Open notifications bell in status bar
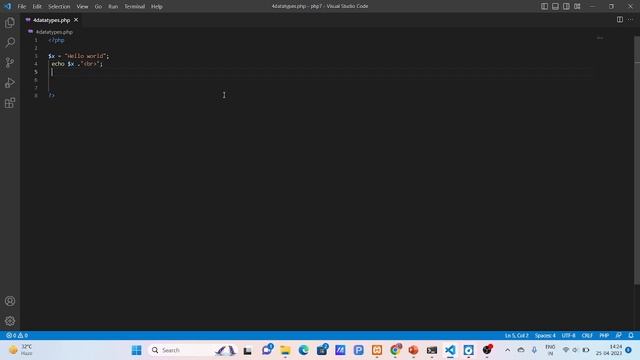 [x=631, y=335]
